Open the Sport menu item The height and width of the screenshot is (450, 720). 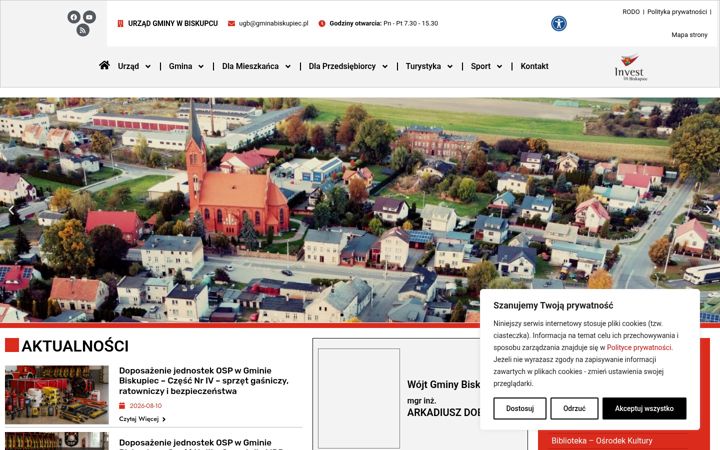click(480, 66)
